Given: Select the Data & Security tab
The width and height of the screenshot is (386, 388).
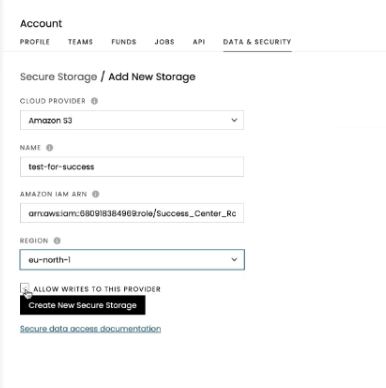Looking at the screenshot, I should (257, 42).
